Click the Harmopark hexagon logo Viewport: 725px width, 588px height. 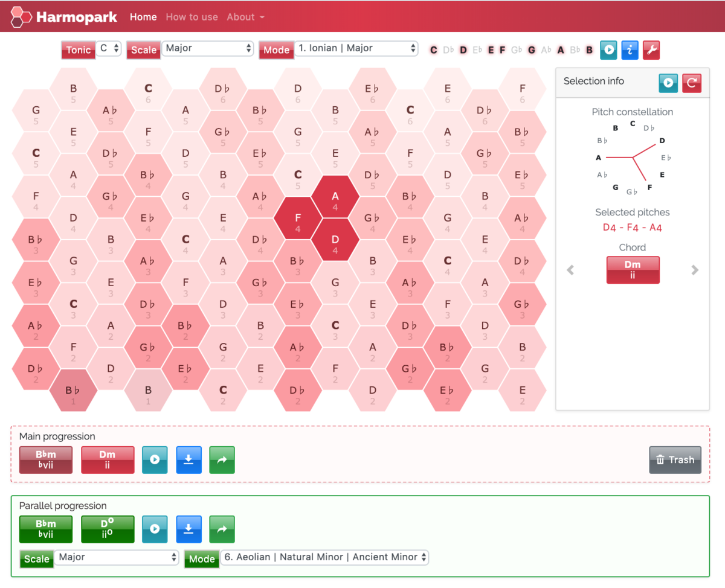[21, 16]
